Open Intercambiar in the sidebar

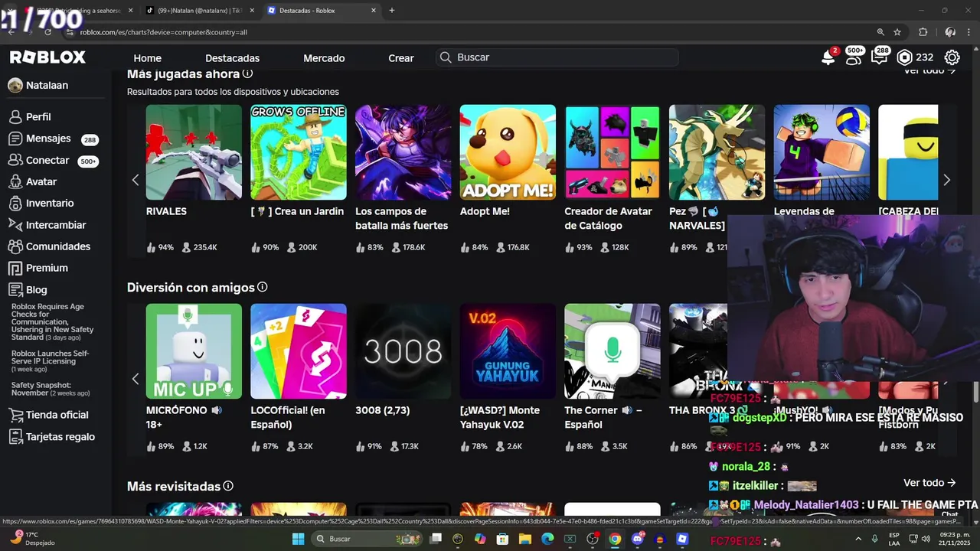(56, 225)
